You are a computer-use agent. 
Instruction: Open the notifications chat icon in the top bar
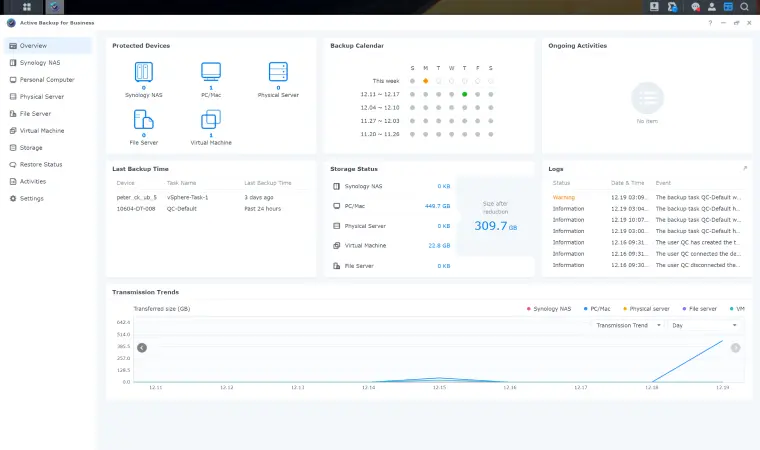(696, 7)
